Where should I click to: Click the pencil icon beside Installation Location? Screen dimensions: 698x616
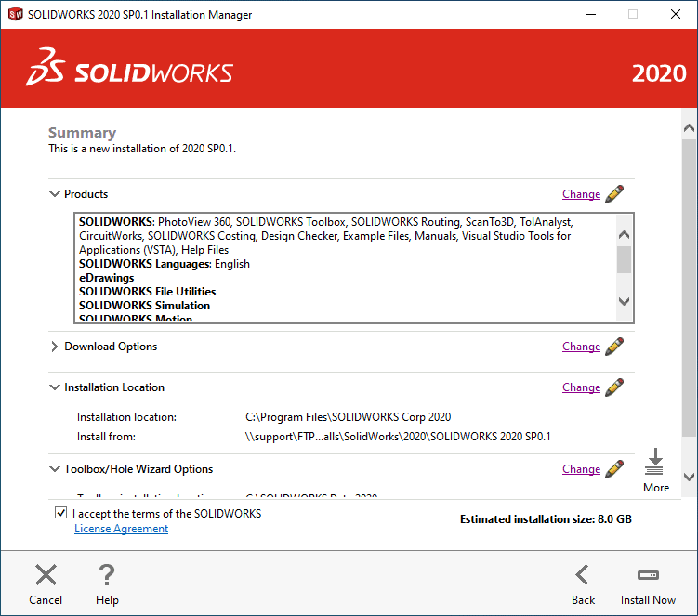614,387
